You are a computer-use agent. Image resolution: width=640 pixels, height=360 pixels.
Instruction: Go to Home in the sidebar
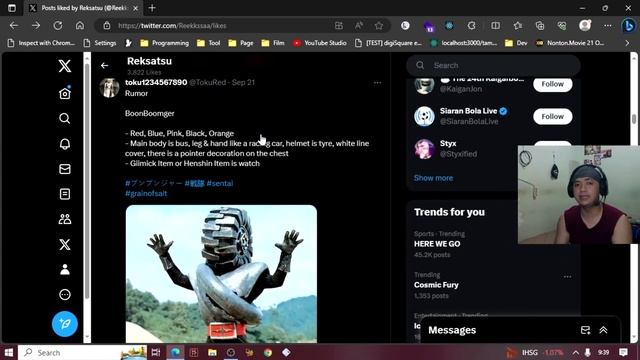pyautogui.click(x=64, y=93)
